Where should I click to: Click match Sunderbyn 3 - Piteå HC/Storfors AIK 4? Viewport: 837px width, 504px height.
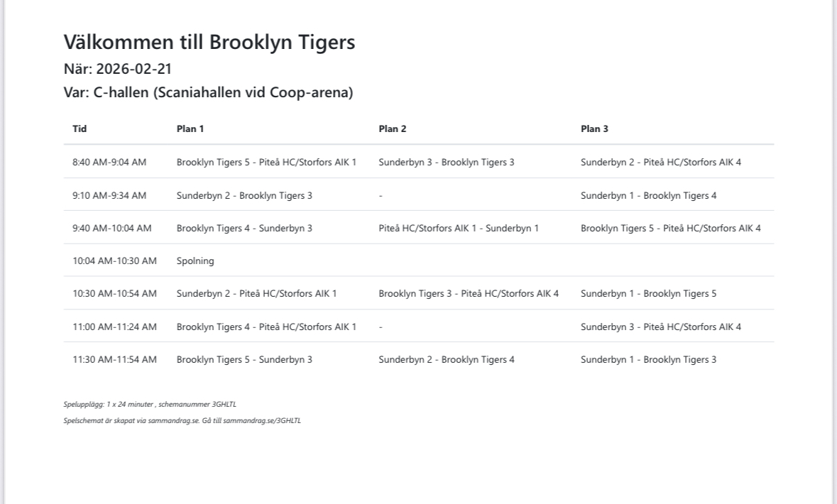pos(661,327)
